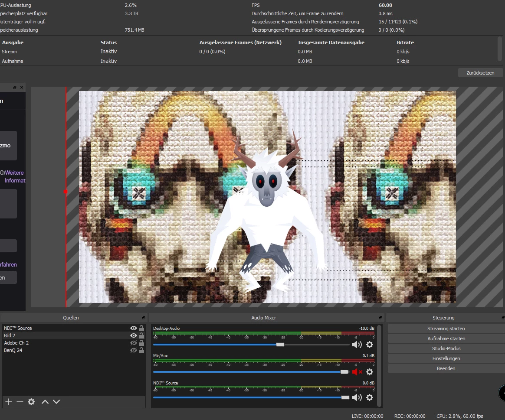505x420 pixels.
Task: Move source down with the down arrow
Action: point(56,402)
